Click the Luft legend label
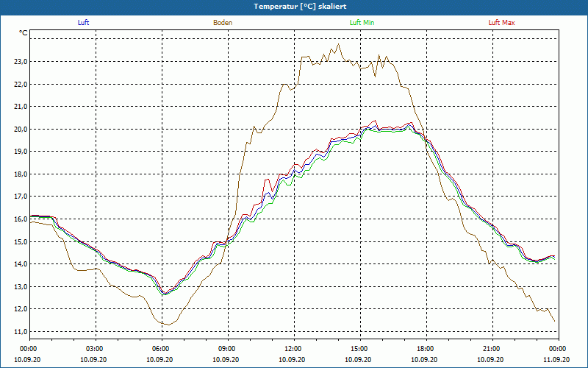 point(83,23)
